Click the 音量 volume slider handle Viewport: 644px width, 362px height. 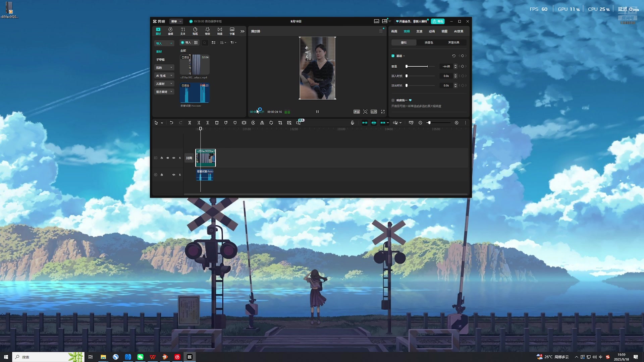click(x=407, y=66)
